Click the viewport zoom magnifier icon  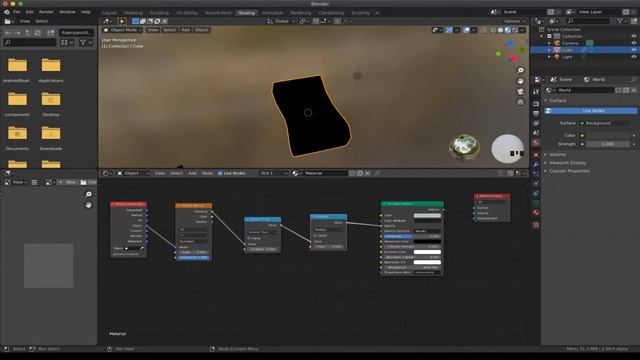[x=520, y=71]
